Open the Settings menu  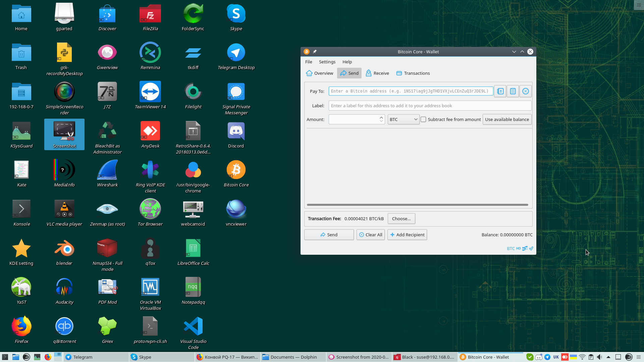tap(327, 62)
